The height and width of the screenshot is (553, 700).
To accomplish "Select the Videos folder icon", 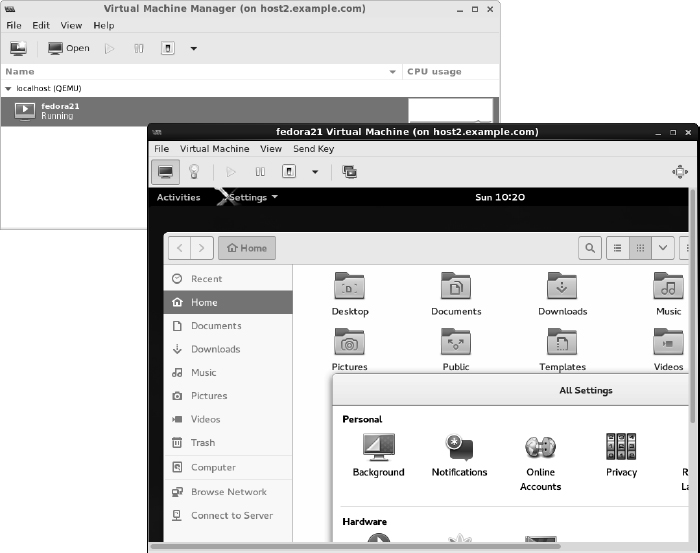I will [x=668, y=342].
